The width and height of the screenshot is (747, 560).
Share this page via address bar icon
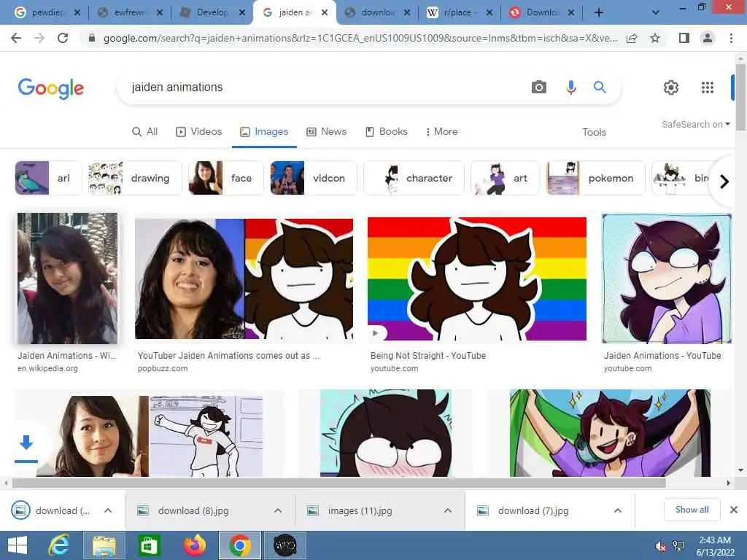(x=632, y=38)
